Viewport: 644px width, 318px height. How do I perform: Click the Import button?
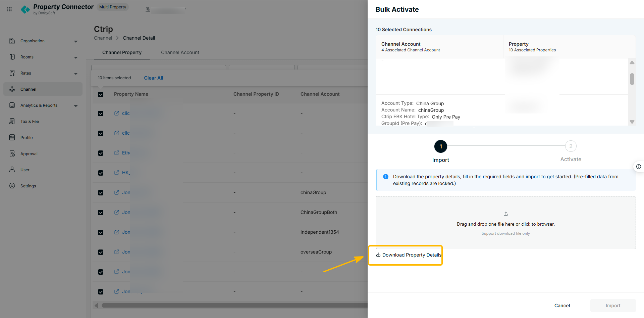click(613, 306)
